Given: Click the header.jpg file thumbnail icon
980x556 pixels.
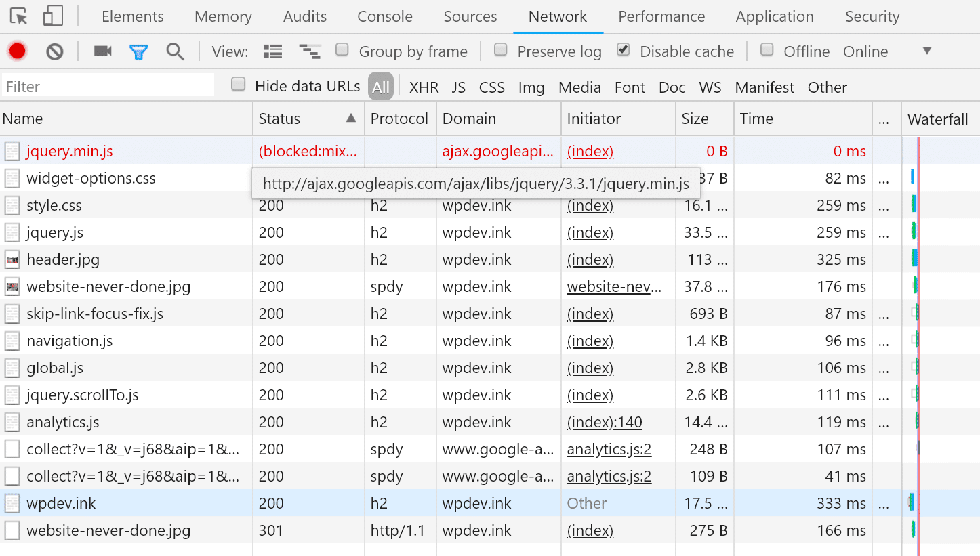Looking at the screenshot, I should click(x=12, y=259).
